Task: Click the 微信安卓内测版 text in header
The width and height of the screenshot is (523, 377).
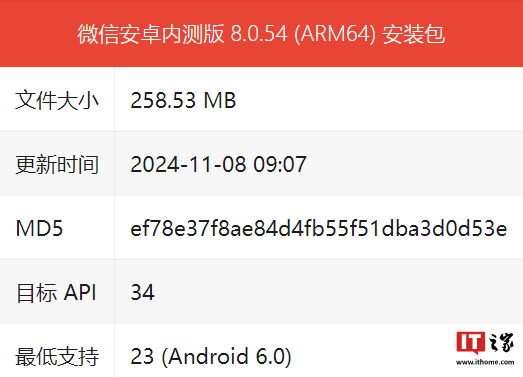Action: point(151,34)
